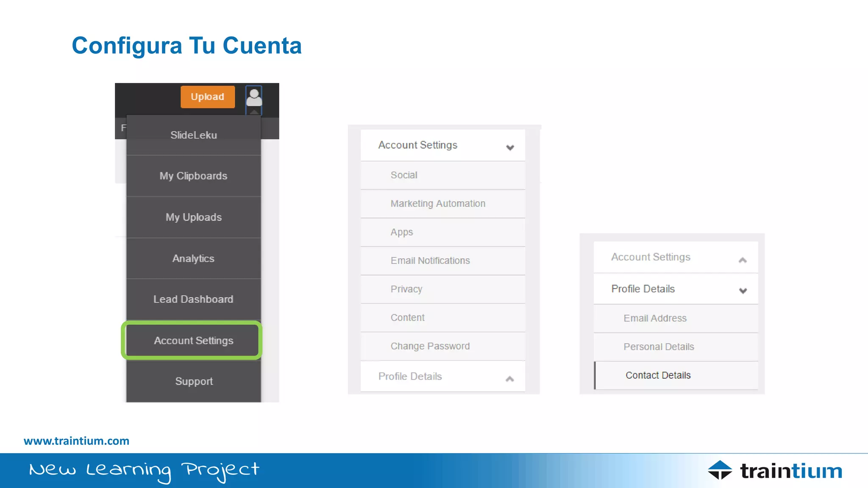
Task: Open the Apps settings item
Action: 443,232
